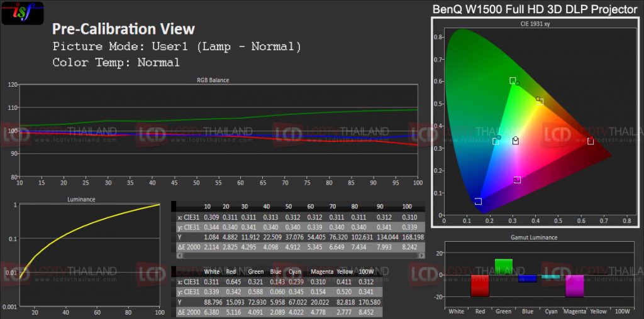Click the green target square on CIE diagram
644x319 pixels.
click(513, 81)
